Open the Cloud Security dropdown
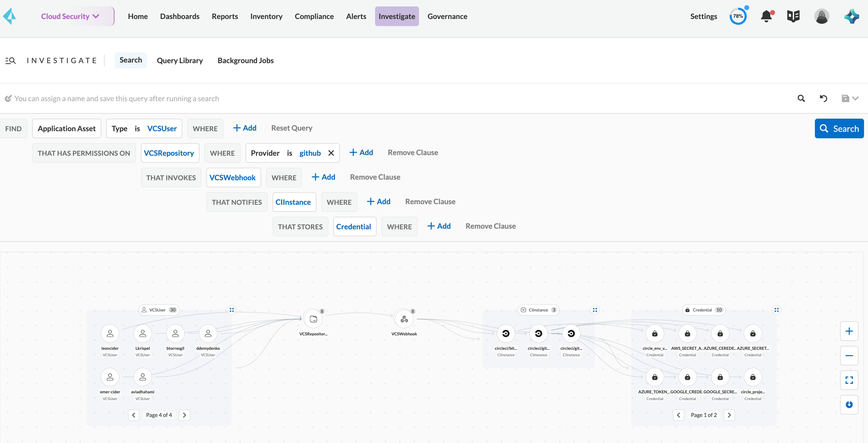This screenshot has width=868, height=443. (70, 16)
